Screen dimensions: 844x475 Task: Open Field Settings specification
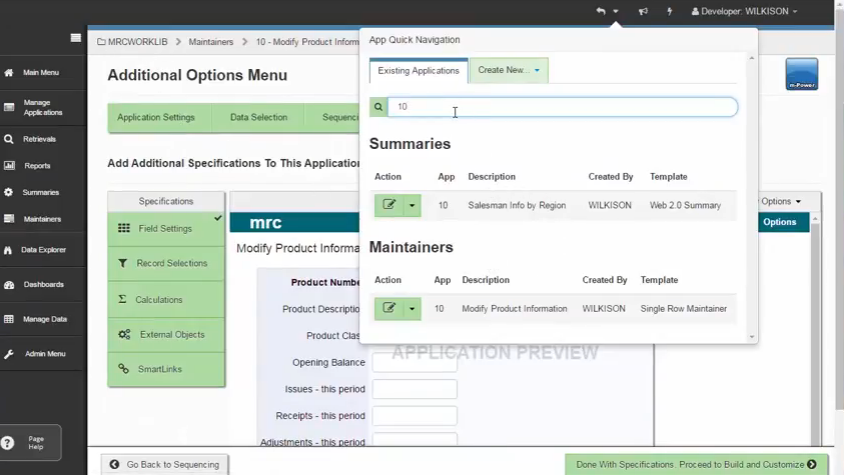pos(166,229)
